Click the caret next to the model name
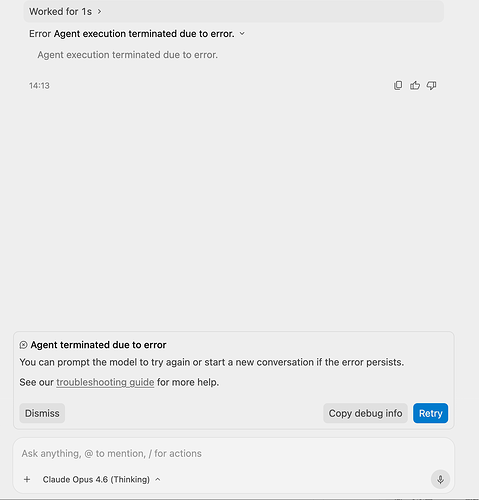 [x=158, y=479]
